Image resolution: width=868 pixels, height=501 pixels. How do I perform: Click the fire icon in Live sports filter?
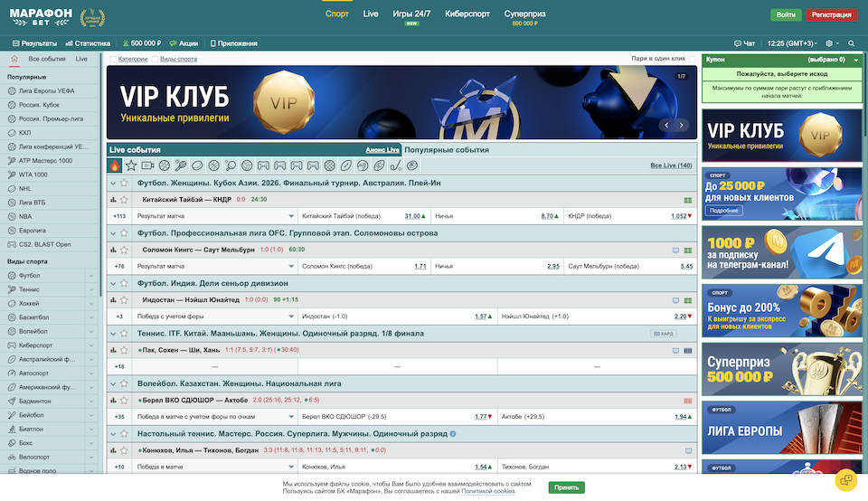(115, 165)
